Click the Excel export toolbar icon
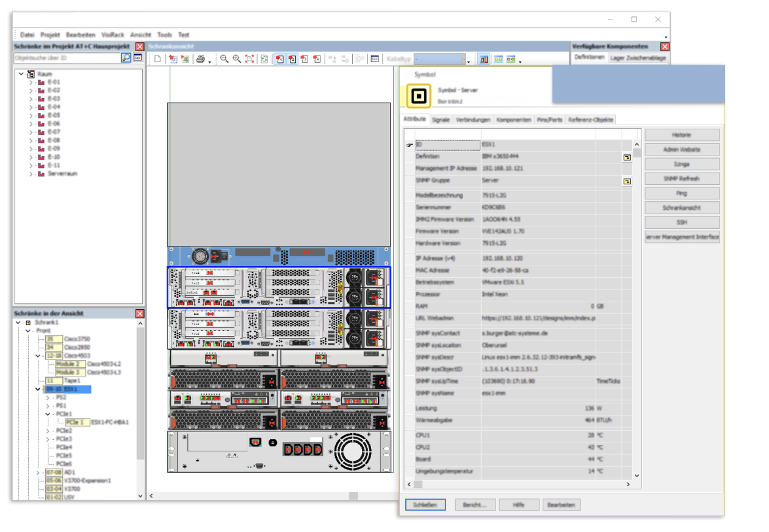The width and height of the screenshot is (769, 532). pyautogui.click(x=186, y=59)
